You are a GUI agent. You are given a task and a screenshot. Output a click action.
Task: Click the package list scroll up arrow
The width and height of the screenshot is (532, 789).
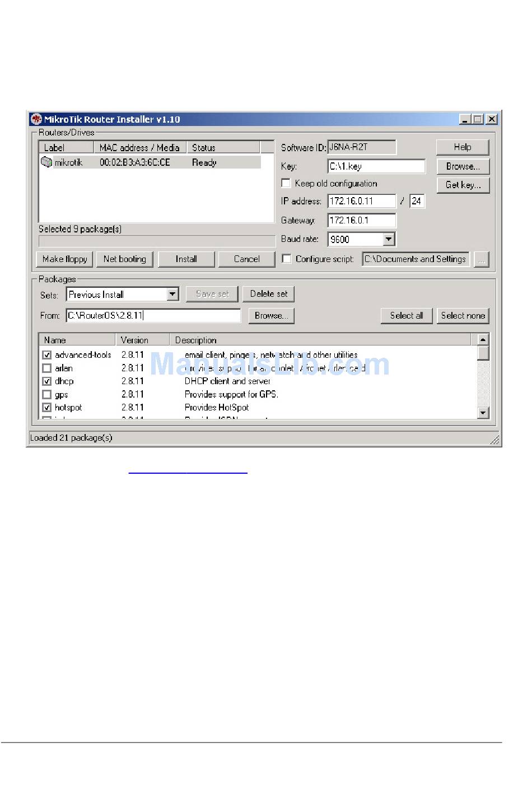click(x=483, y=340)
